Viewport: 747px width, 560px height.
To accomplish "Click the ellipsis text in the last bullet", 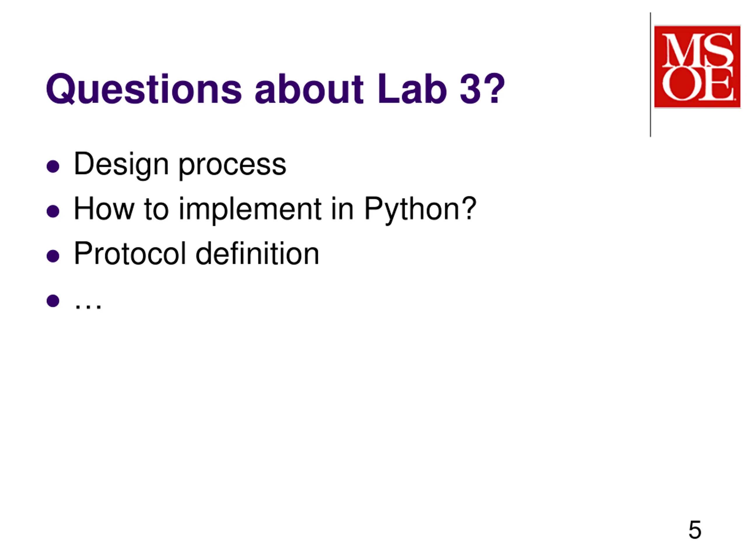I will point(88,305).
